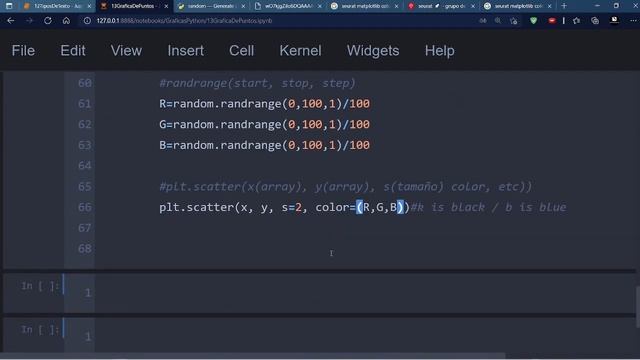Click the horizontal scrollbar at bottom

pyautogui.click(x=253, y=356)
